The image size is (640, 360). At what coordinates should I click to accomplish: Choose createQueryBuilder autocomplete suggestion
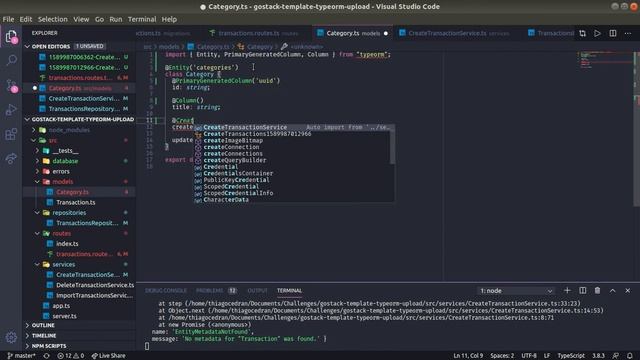[291, 160]
